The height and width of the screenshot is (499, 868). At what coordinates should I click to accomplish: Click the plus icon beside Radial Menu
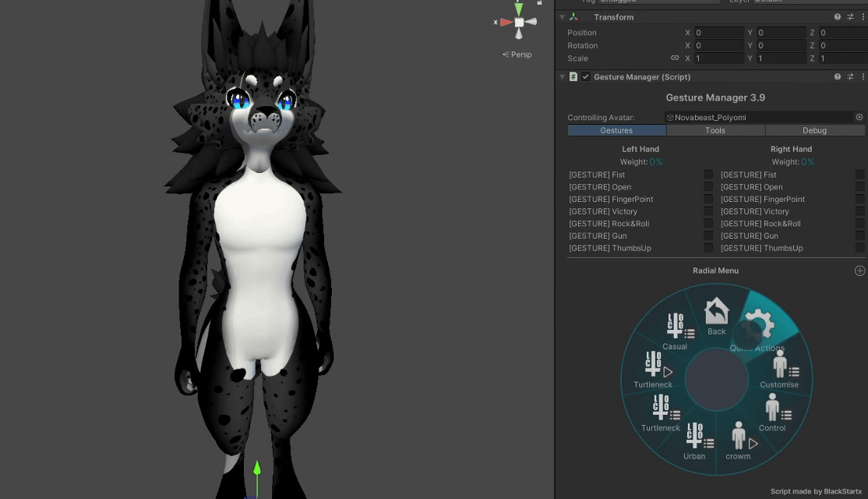[859, 271]
